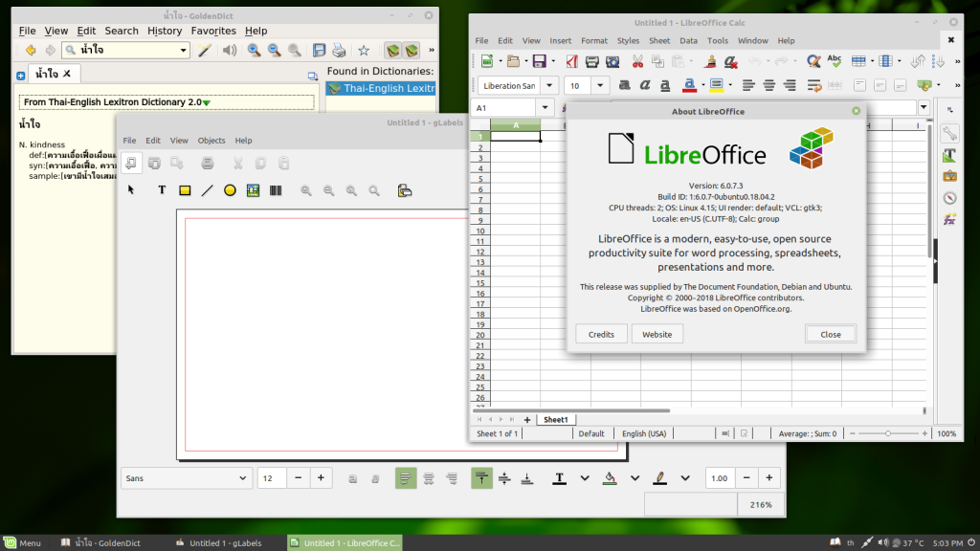Pronounce the word in GoldenDict
The width and height of the screenshot is (980, 551).
[228, 51]
